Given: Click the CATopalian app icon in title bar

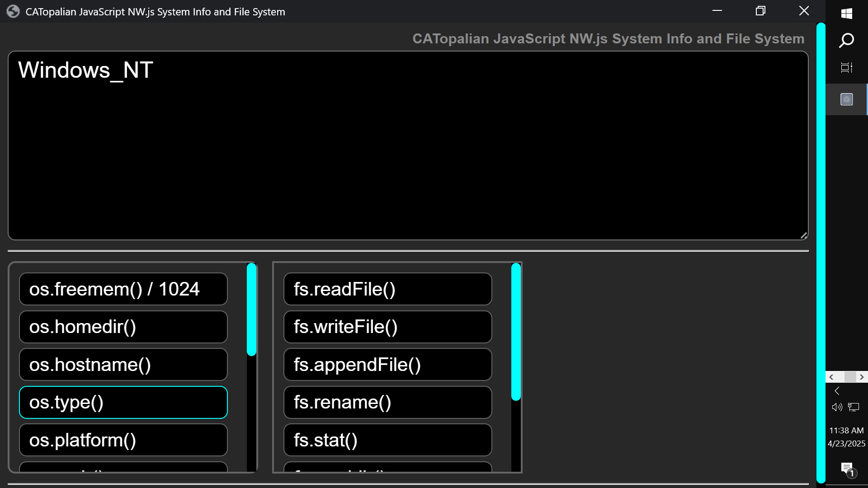Looking at the screenshot, I should point(13,12).
